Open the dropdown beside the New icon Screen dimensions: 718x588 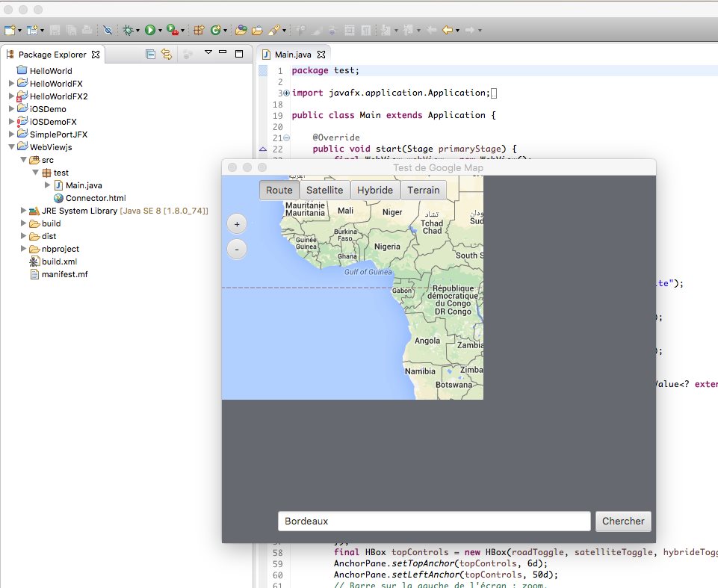click(19, 31)
